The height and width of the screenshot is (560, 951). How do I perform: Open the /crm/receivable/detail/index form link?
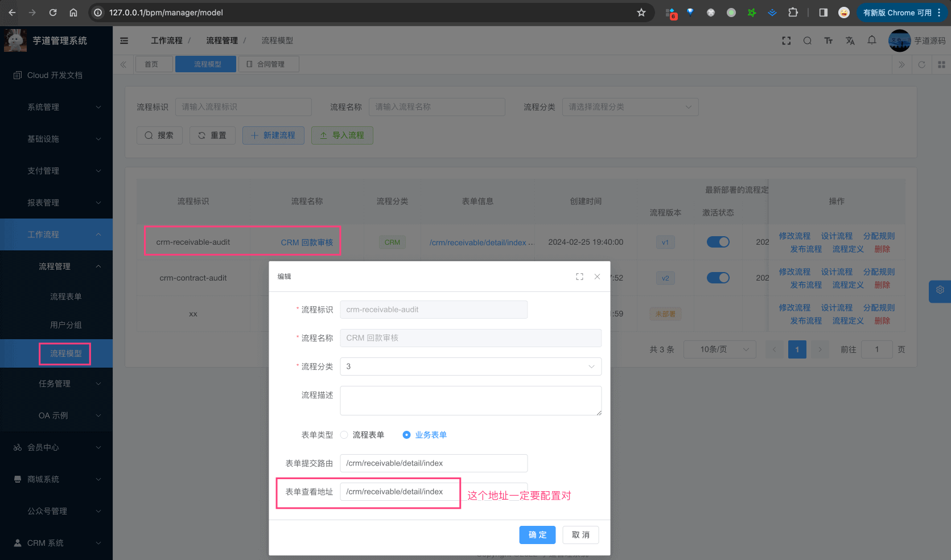click(x=479, y=242)
